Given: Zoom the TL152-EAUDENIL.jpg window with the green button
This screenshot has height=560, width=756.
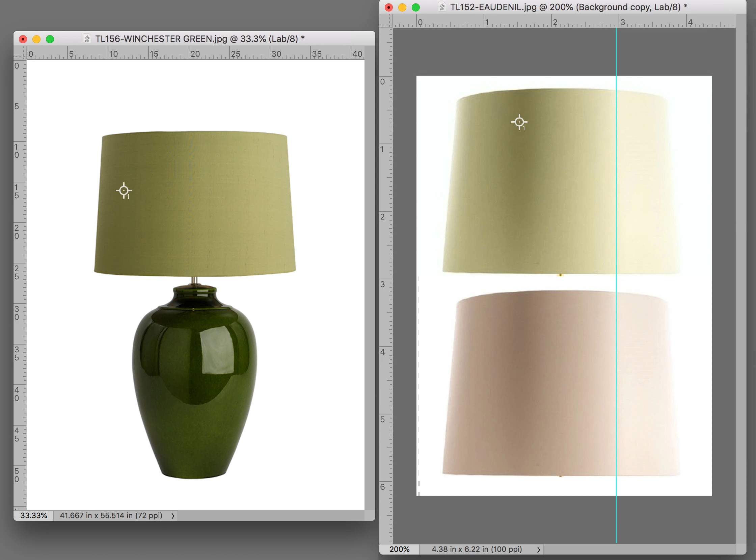Looking at the screenshot, I should click(x=415, y=7).
